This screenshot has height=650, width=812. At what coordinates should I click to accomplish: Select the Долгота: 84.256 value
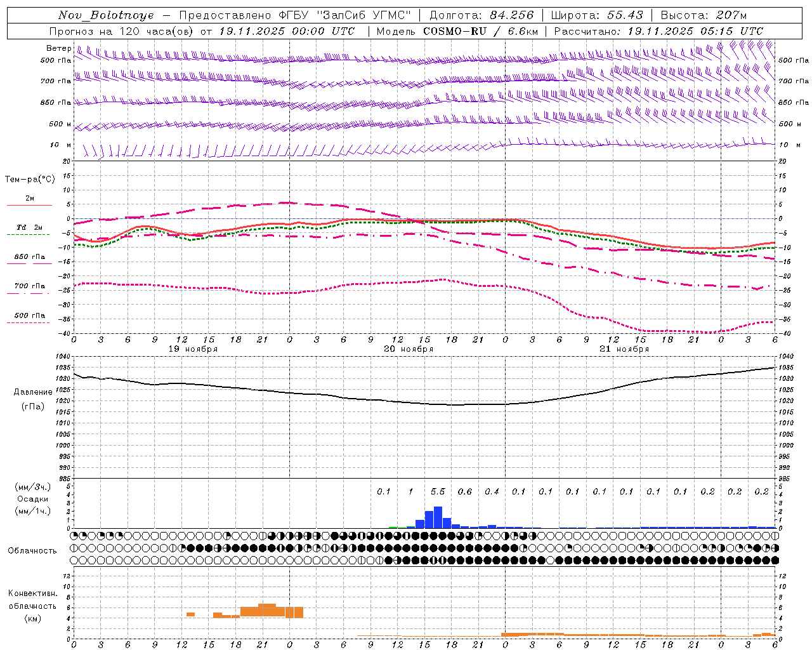coord(481,15)
